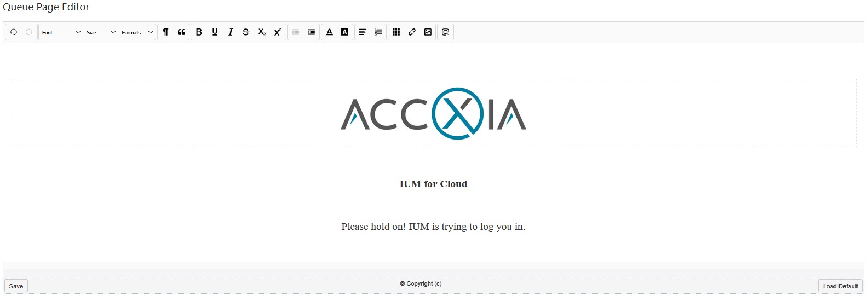Open the Font dropdown

coord(61,32)
